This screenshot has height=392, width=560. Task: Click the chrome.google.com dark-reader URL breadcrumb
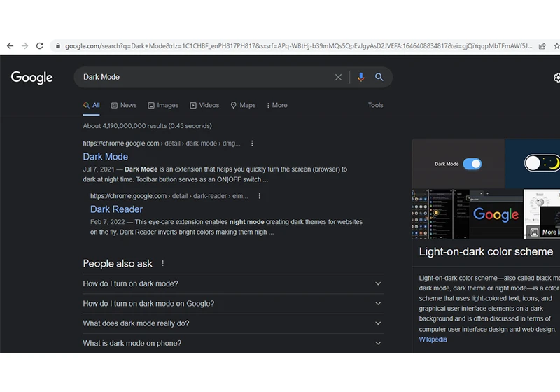pos(169,196)
